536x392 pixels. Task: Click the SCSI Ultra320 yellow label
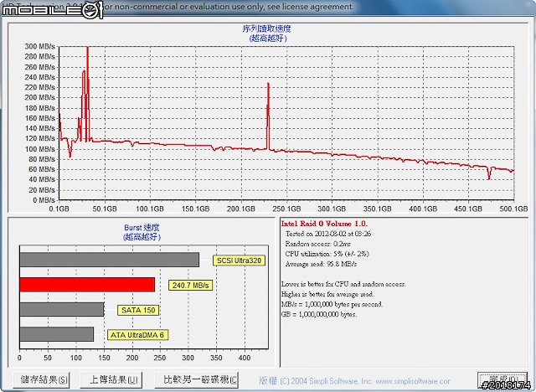tap(239, 260)
